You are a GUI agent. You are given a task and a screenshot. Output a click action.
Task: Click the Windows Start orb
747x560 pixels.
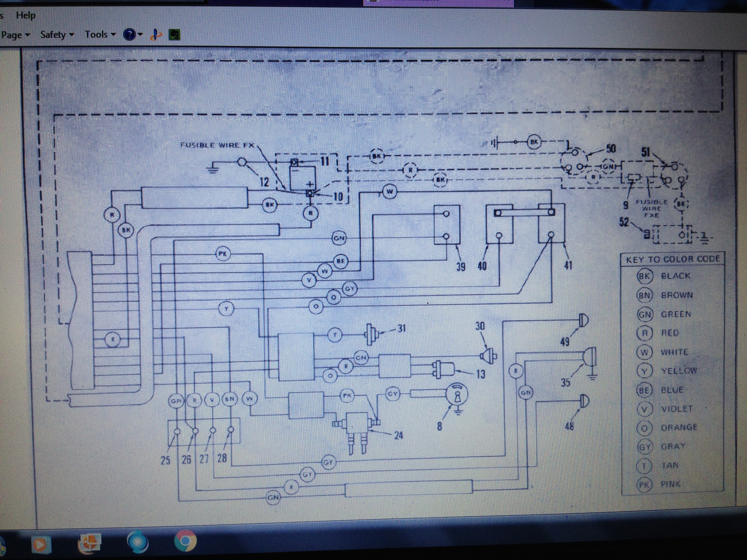tap(2, 547)
